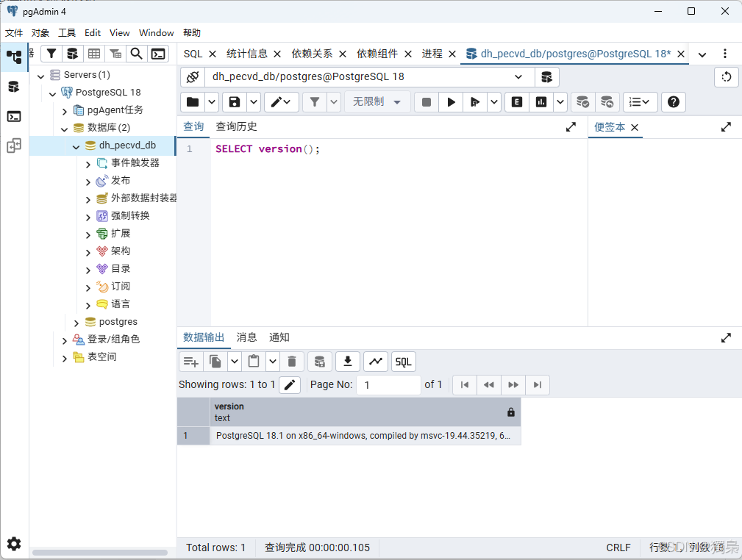Viewport: 742px width, 560px height.
Task: Click Save data changes icon
Action: [x=320, y=362]
